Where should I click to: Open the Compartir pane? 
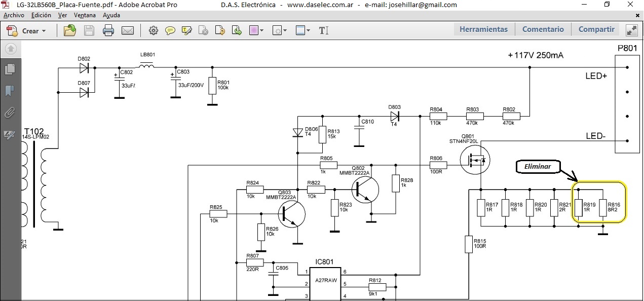[x=596, y=29]
